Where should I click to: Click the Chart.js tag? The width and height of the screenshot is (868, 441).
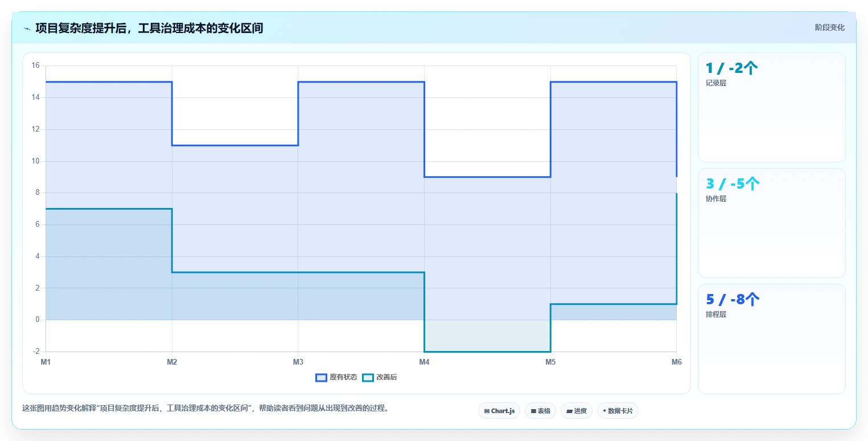tap(499, 411)
